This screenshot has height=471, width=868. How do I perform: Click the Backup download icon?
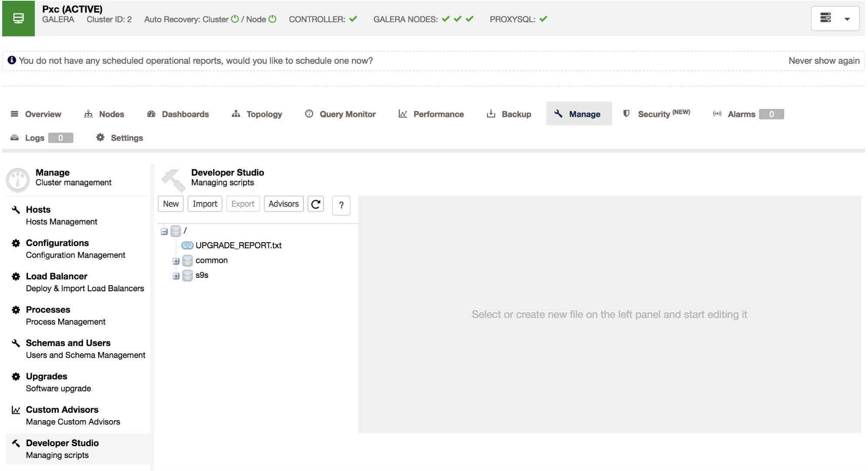click(491, 114)
